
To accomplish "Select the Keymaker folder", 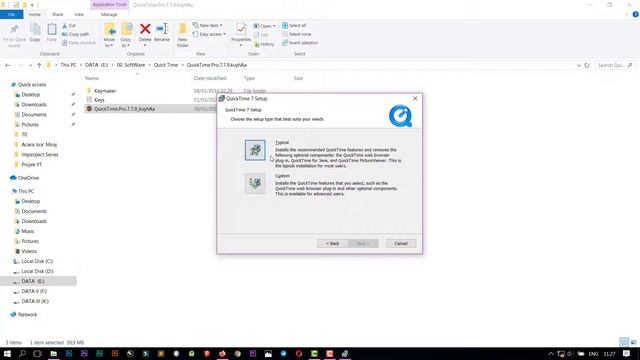I will pyautogui.click(x=105, y=91).
